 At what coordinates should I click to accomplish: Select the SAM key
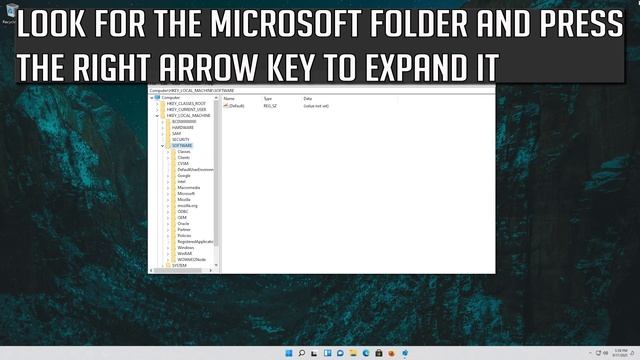[176, 133]
